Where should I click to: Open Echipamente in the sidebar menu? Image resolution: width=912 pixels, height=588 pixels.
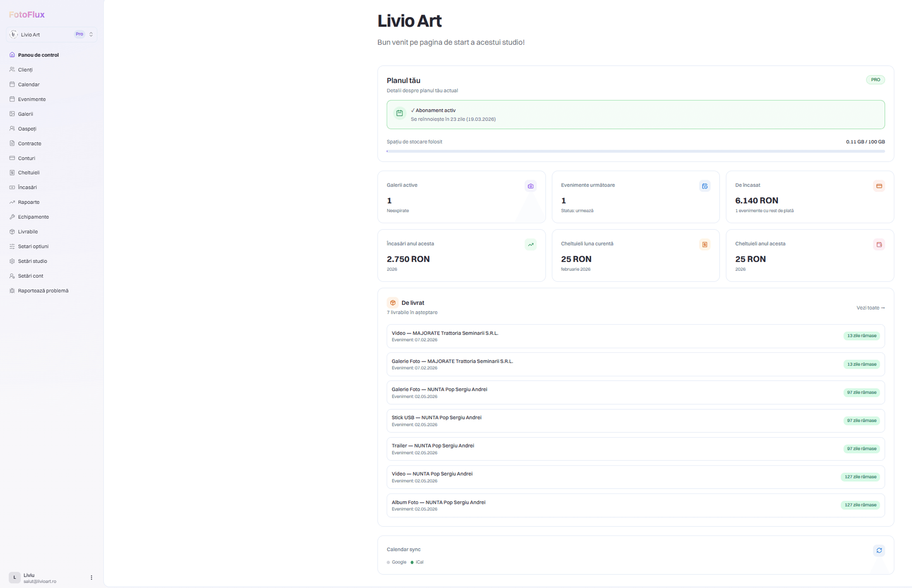click(33, 217)
